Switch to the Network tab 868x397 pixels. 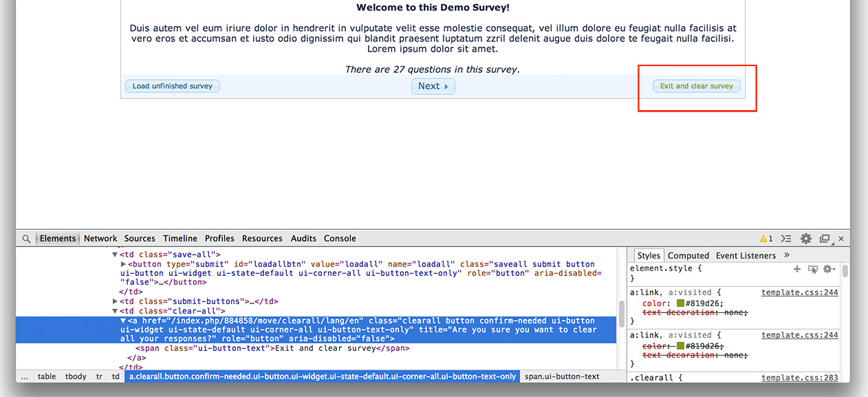(x=100, y=239)
